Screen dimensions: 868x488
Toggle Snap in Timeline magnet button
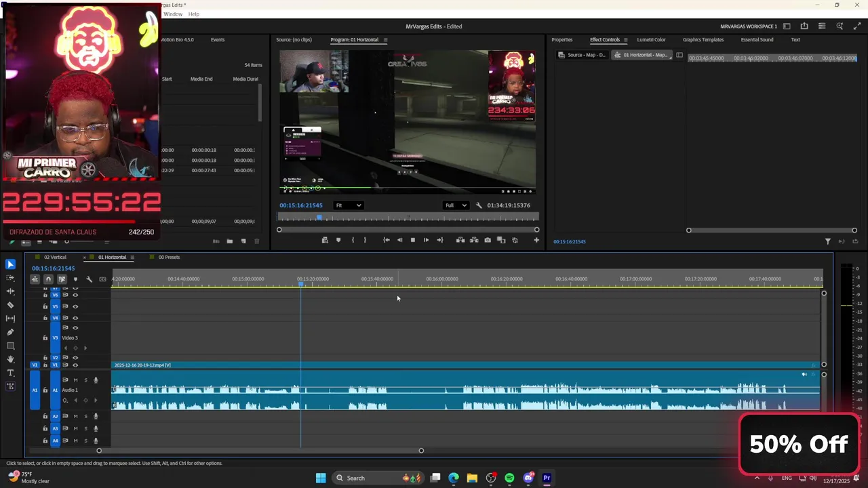(x=48, y=279)
